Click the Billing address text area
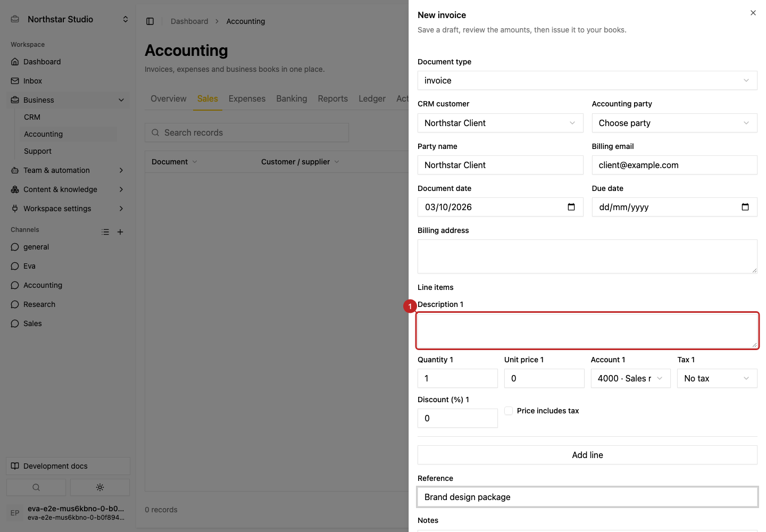The width and height of the screenshot is (766, 532). pos(587,256)
